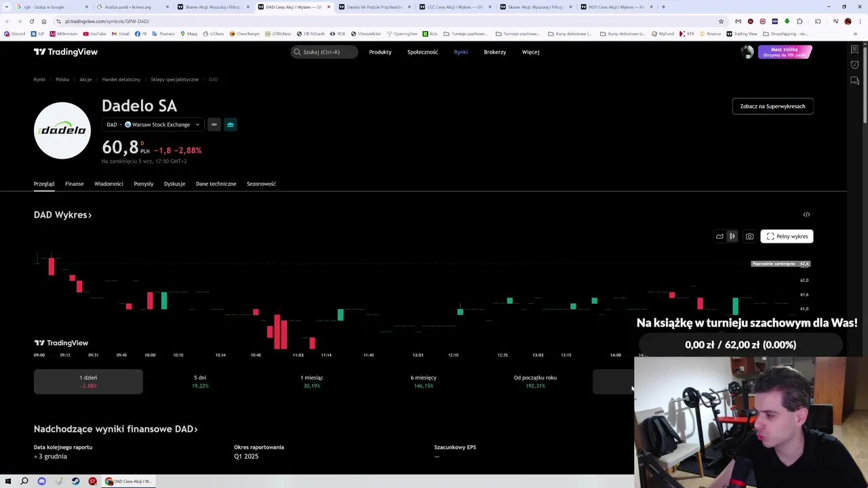
Task: Open the Binance bookmark
Action: (x=710, y=34)
